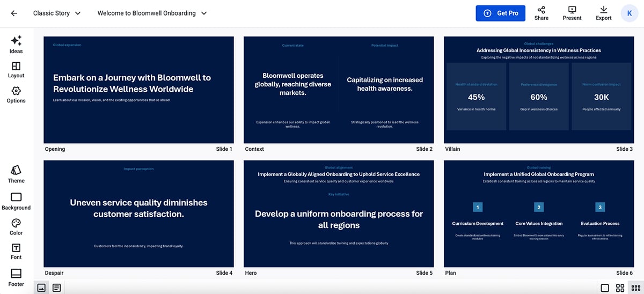Image resolution: width=644 pixels, height=294 pixels.
Task: Click the Slide 4 number label
Action: pos(224,273)
